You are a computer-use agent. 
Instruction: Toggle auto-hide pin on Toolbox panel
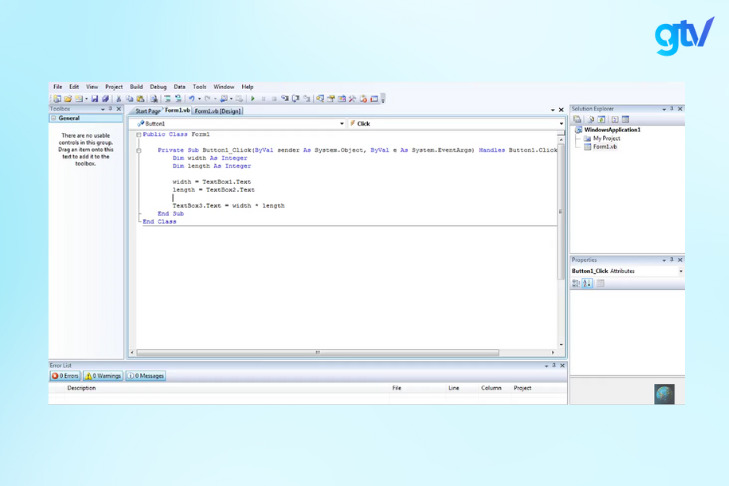tap(111, 109)
